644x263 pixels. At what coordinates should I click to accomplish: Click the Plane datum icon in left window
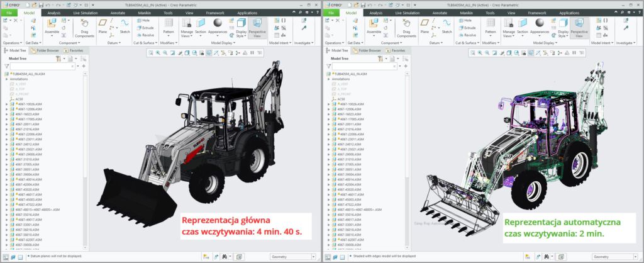tap(103, 23)
